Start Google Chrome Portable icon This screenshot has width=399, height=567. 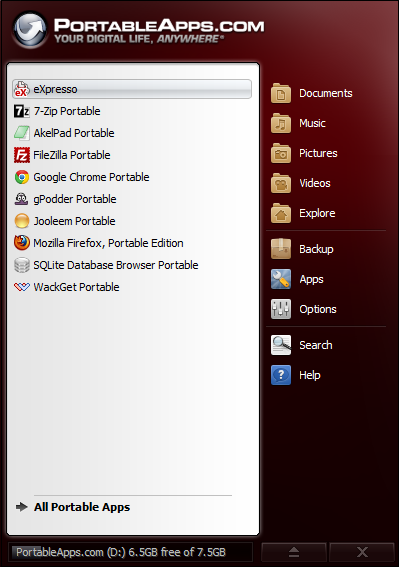[x=21, y=177]
